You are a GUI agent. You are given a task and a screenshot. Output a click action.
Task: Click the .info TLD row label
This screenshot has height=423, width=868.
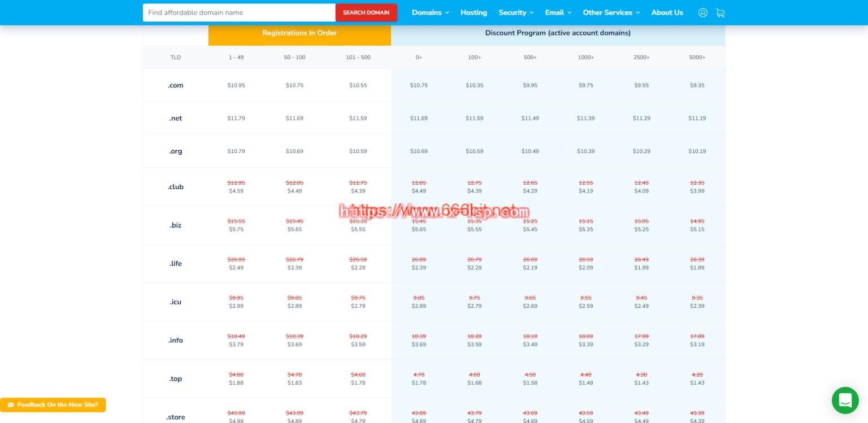click(x=176, y=341)
